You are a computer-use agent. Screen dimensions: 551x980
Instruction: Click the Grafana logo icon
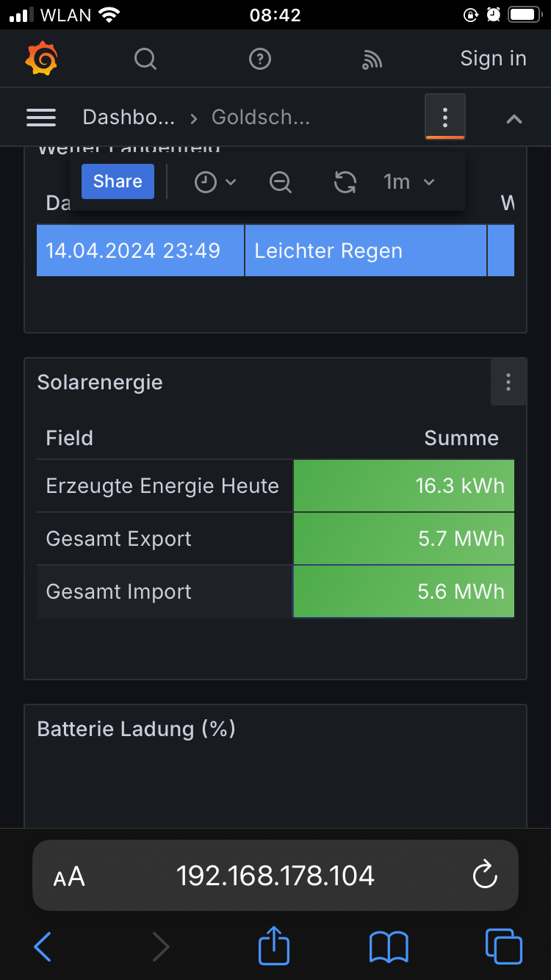tap(41, 59)
